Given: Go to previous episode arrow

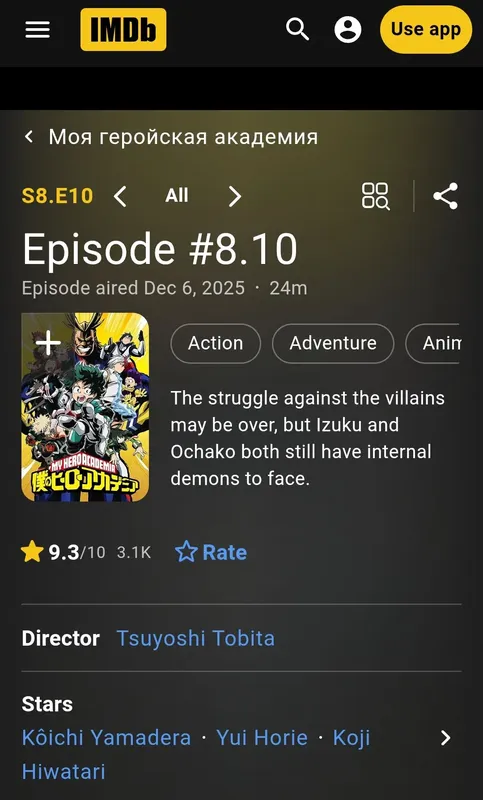Looking at the screenshot, I should 120,196.
